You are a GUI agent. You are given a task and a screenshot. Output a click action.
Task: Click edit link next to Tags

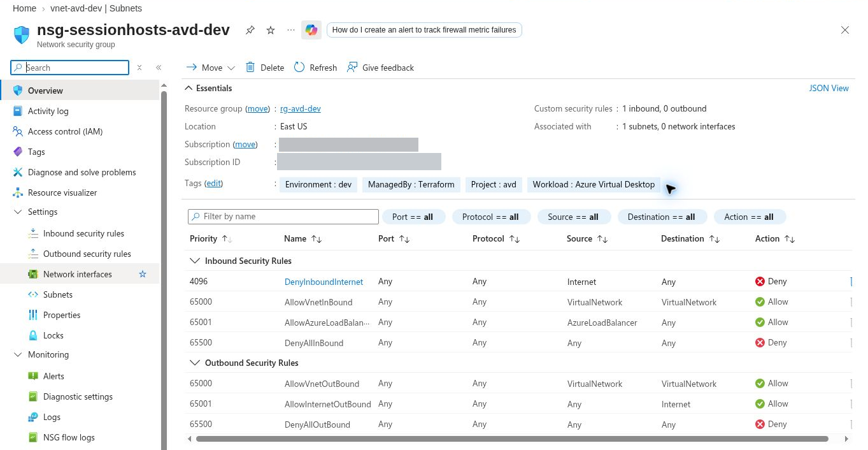coord(214,183)
